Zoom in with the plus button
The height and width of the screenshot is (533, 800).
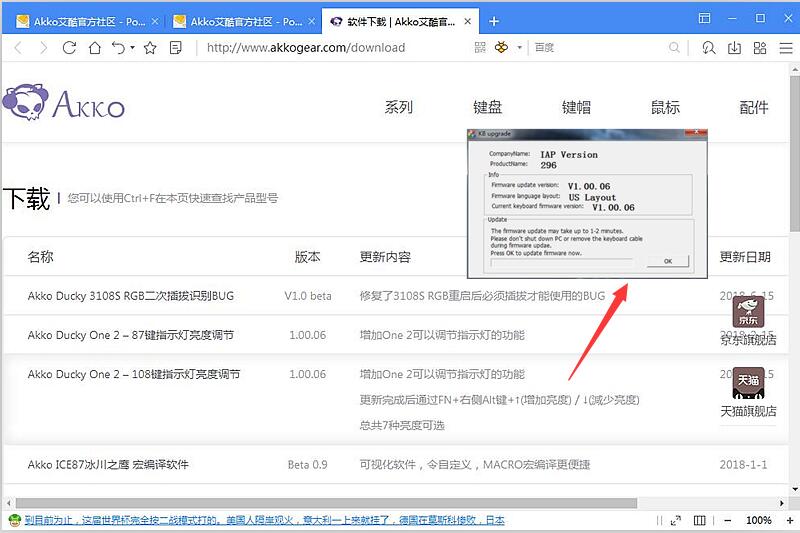click(x=790, y=521)
